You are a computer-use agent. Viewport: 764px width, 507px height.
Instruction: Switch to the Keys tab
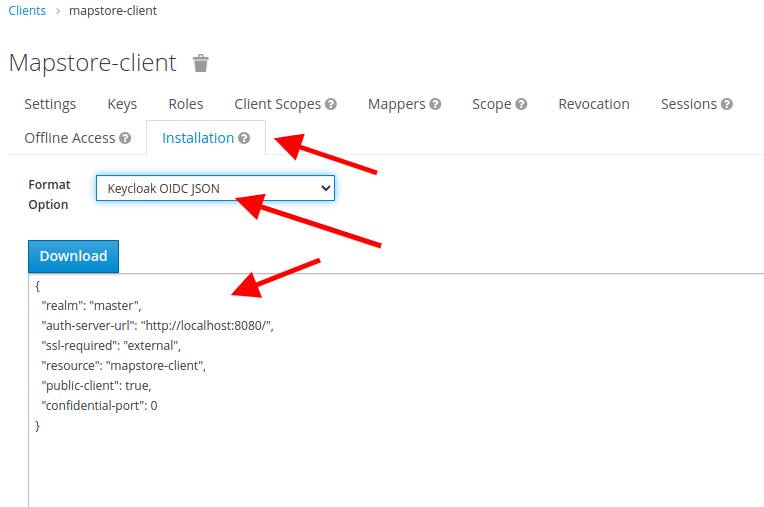click(x=122, y=104)
